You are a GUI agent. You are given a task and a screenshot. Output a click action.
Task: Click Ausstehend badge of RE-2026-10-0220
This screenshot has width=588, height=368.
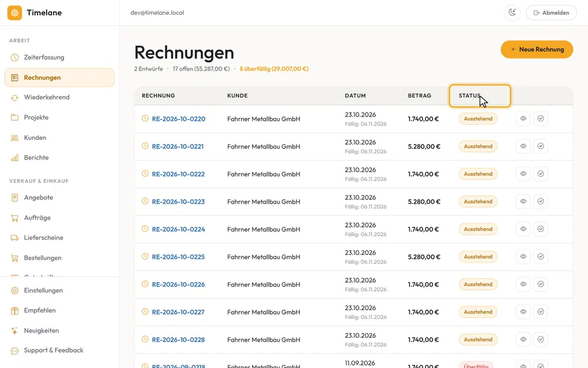478,119
